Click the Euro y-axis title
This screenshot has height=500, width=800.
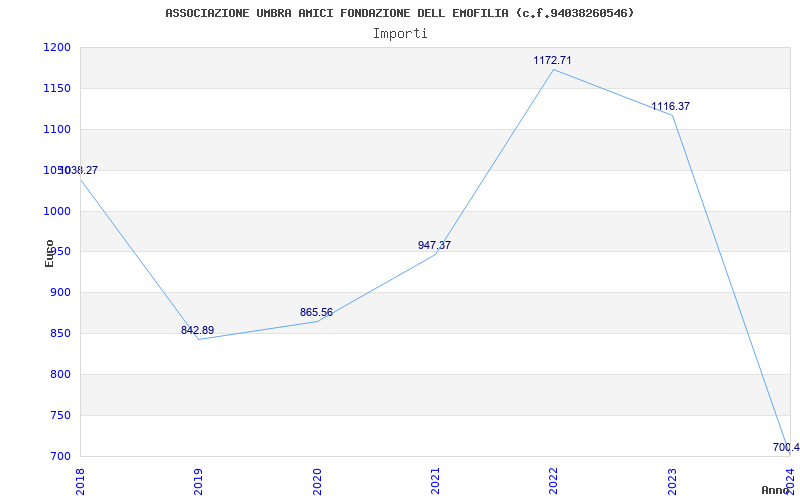[49, 253]
